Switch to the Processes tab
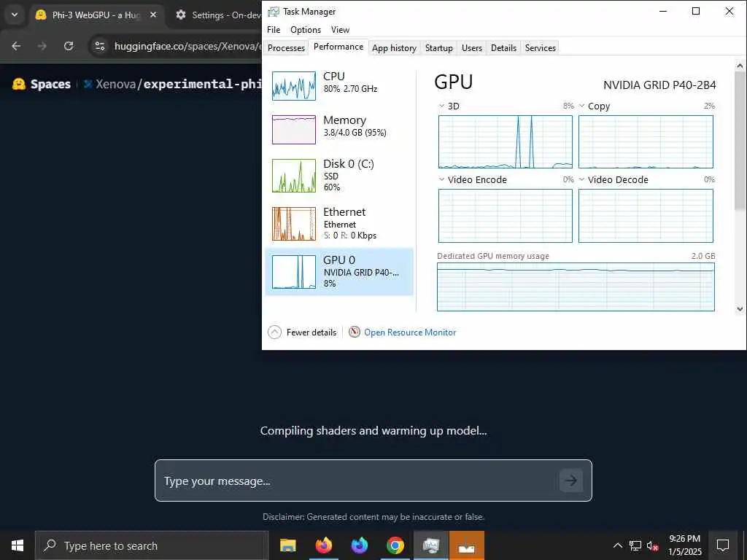 pos(286,47)
